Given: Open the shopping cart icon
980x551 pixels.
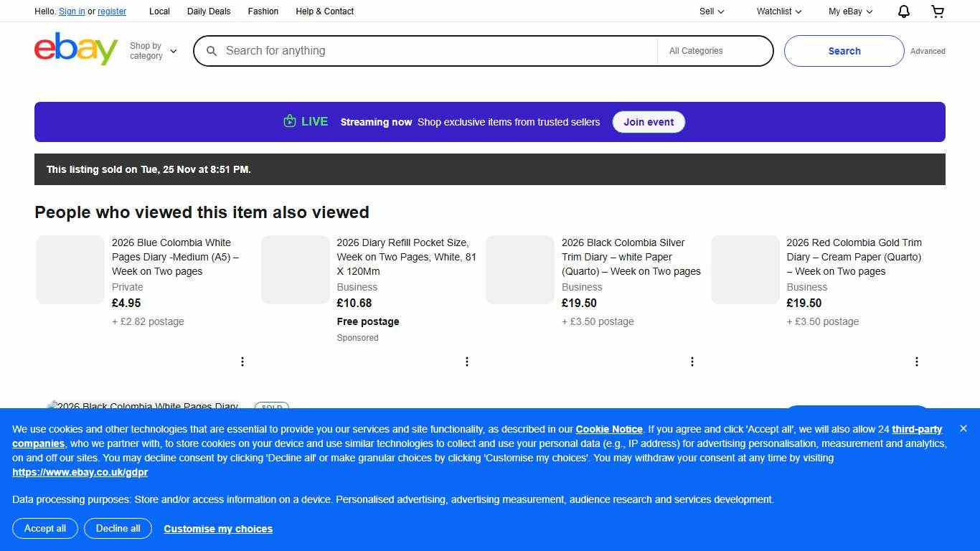Looking at the screenshot, I should pos(938,11).
